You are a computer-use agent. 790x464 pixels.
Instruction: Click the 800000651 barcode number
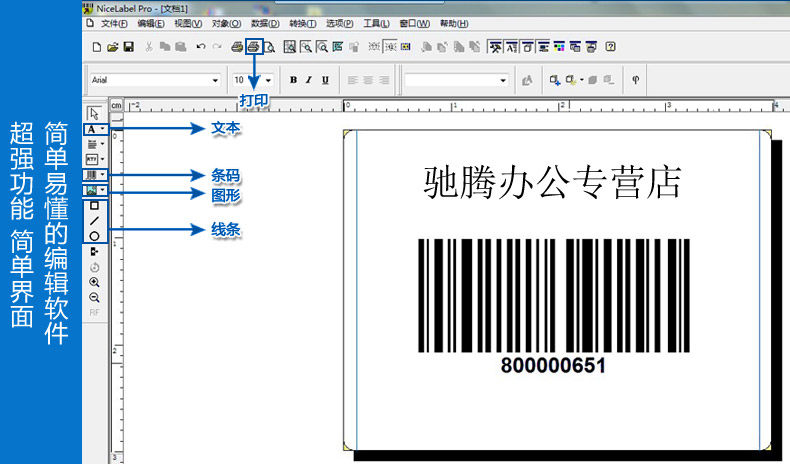point(553,366)
